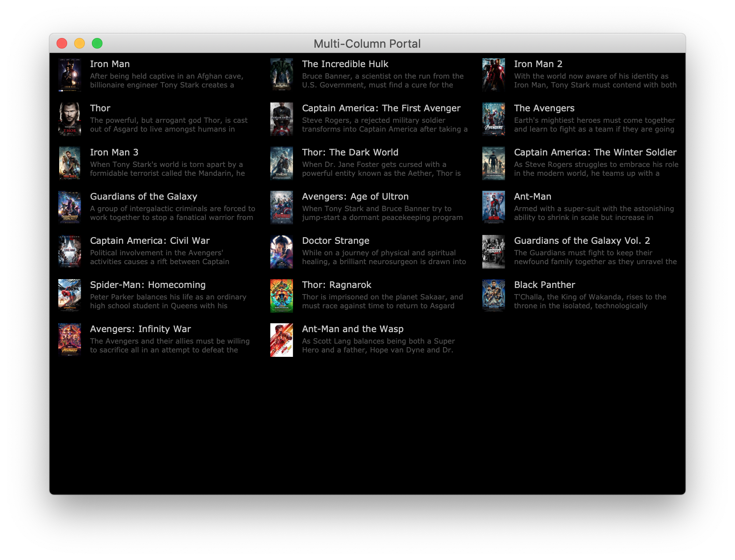735x560 pixels.
Task: Click the Ant-Man and the Wasp poster
Action: pyautogui.click(x=281, y=340)
